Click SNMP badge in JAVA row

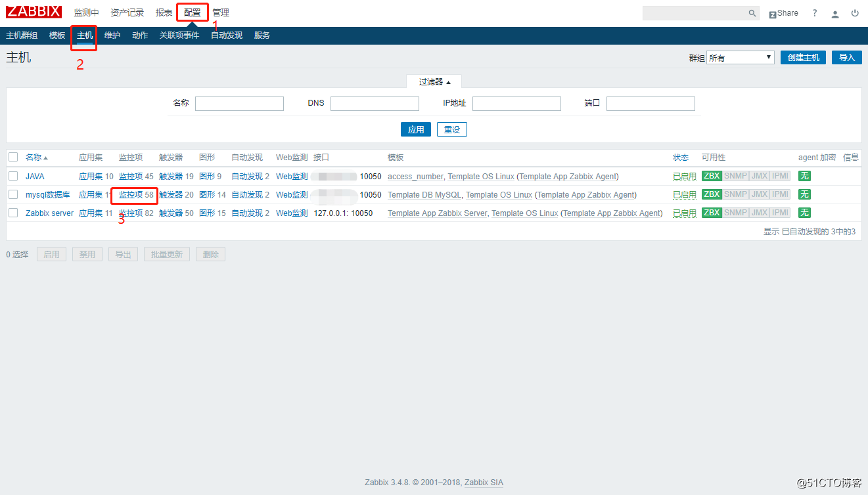pos(735,176)
